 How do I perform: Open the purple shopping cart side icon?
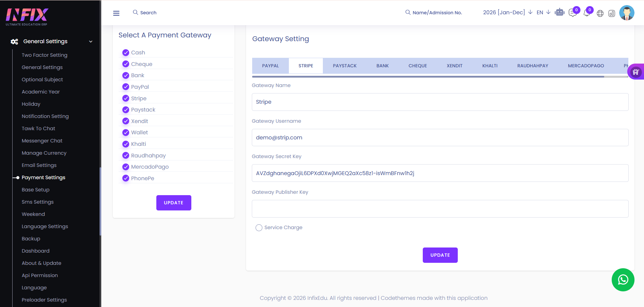[636, 72]
